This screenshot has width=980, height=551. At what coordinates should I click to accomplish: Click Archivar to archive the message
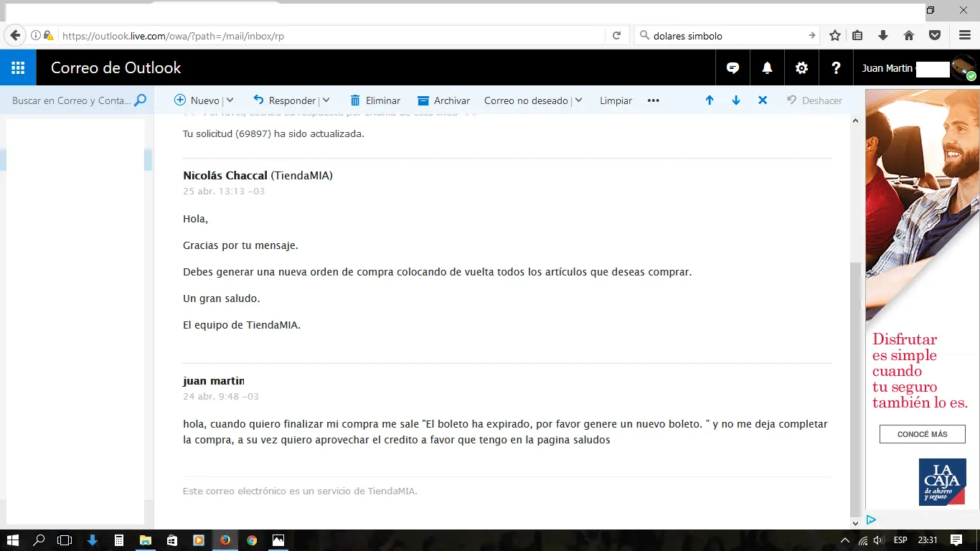(x=443, y=100)
